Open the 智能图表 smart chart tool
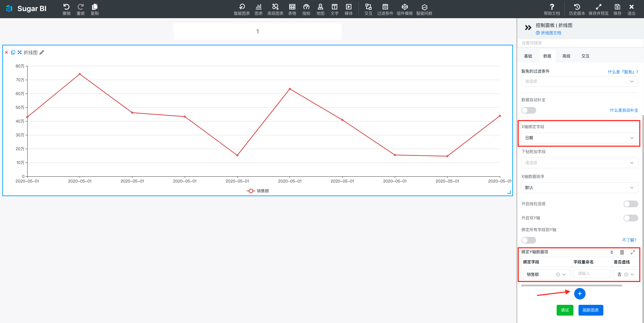This screenshot has width=644, height=323. click(242, 9)
